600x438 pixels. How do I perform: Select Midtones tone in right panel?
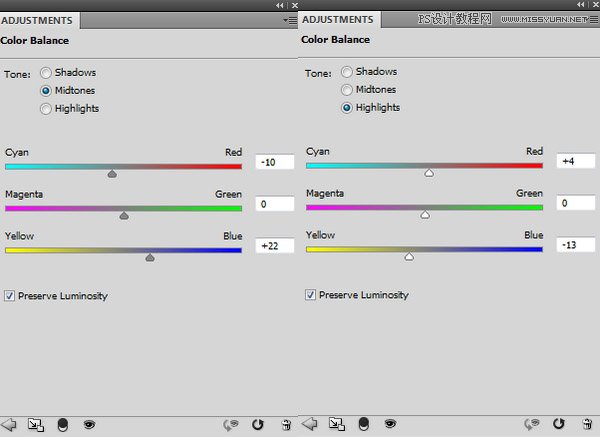click(347, 90)
